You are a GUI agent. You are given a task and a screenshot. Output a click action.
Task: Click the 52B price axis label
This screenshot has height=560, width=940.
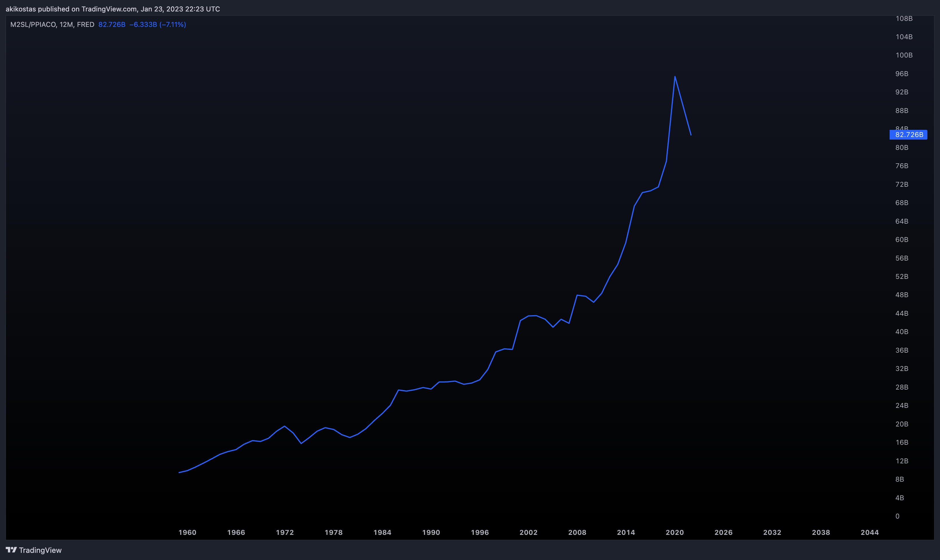click(901, 277)
